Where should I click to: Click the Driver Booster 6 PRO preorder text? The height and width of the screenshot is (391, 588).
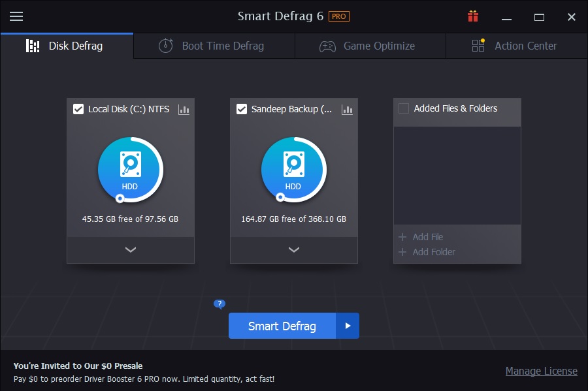[x=144, y=379]
